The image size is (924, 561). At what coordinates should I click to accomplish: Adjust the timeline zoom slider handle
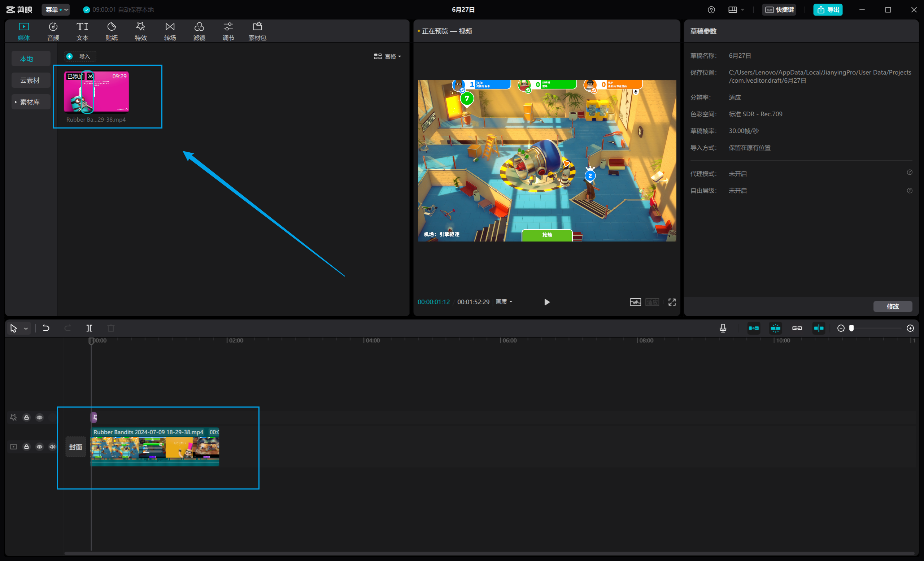pos(851,328)
